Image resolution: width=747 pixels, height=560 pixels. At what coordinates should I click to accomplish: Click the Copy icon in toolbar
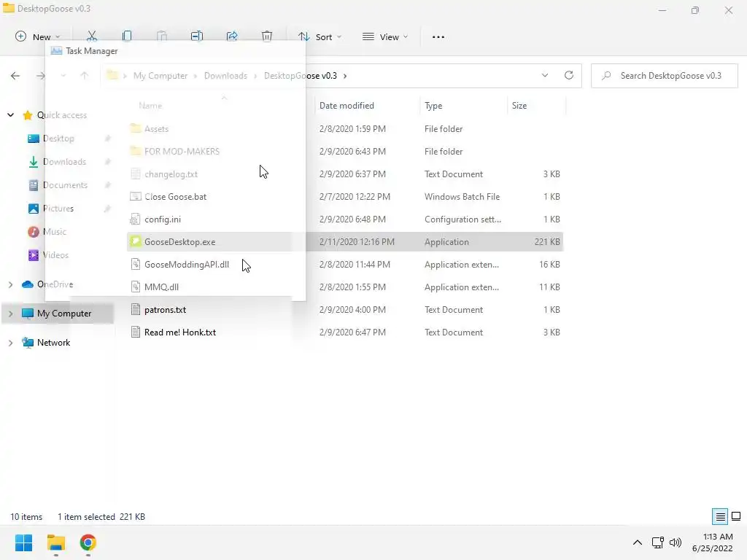(127, 36)
